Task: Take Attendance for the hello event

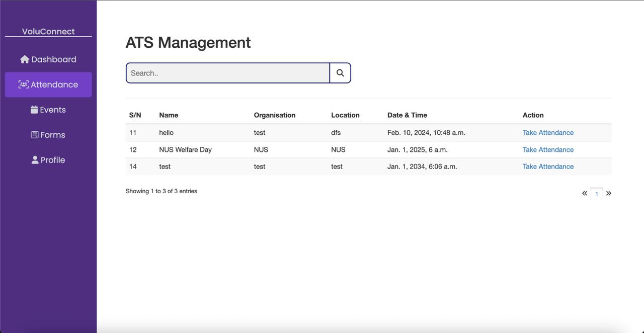Action: pyautogui.click(x=548, y=133)
